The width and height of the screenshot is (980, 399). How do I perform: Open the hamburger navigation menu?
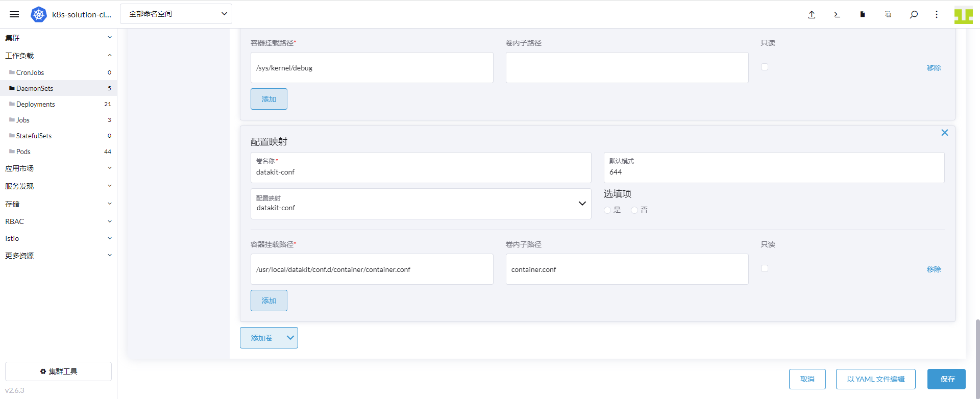[14, 14]
